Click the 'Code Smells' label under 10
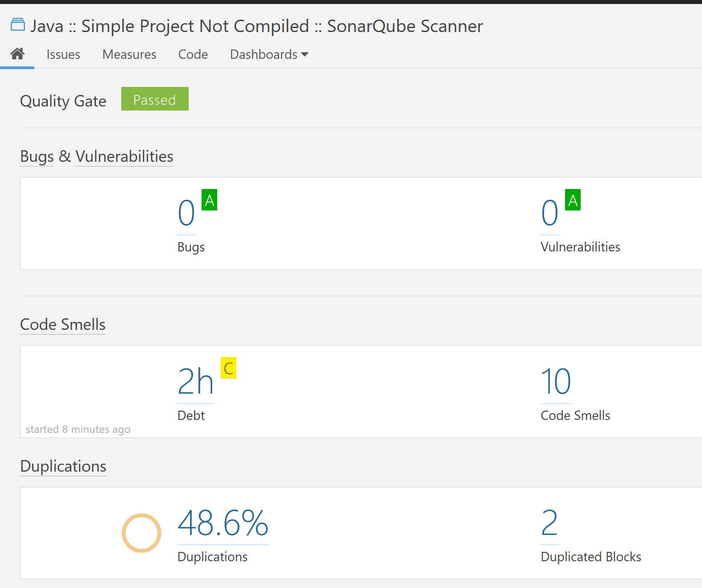Viewport: 702px width, 588px height. click(575, 415)
